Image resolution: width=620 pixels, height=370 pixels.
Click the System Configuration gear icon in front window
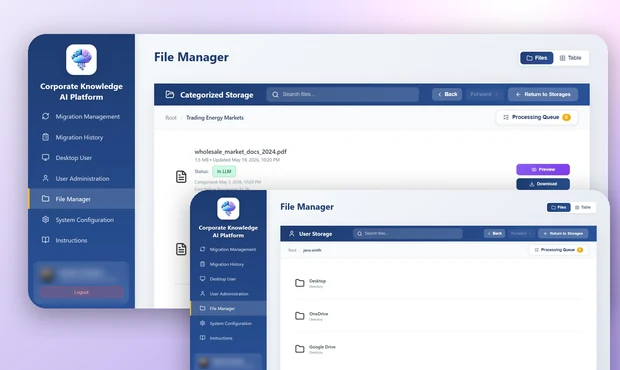coord(202,323)
